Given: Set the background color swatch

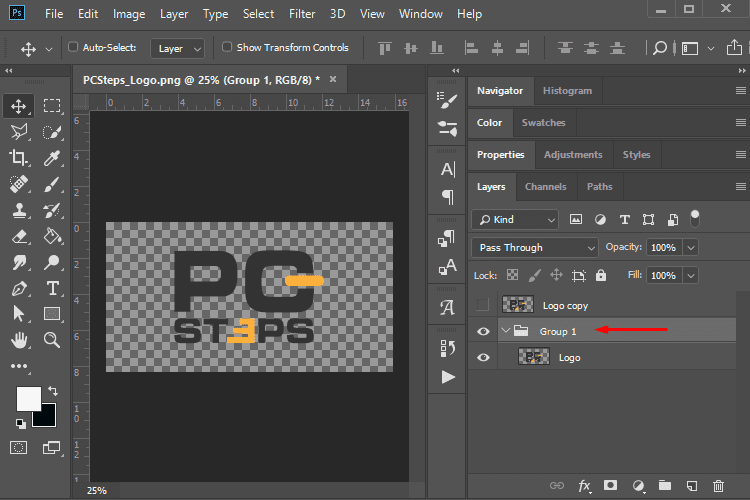Looking at the screenshot, I should (x=48, y=418).
